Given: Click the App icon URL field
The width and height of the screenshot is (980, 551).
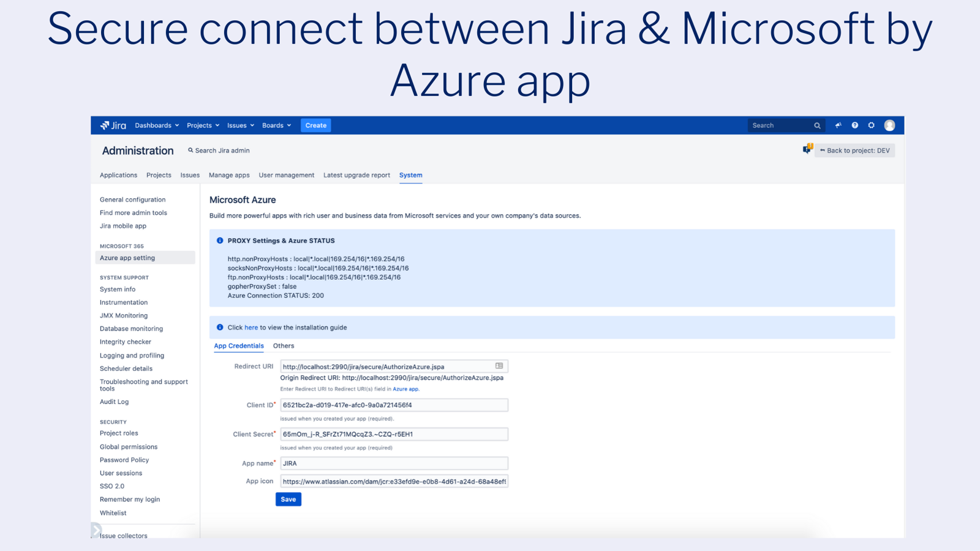Looking at the screenshot, I should coord(394,481).
